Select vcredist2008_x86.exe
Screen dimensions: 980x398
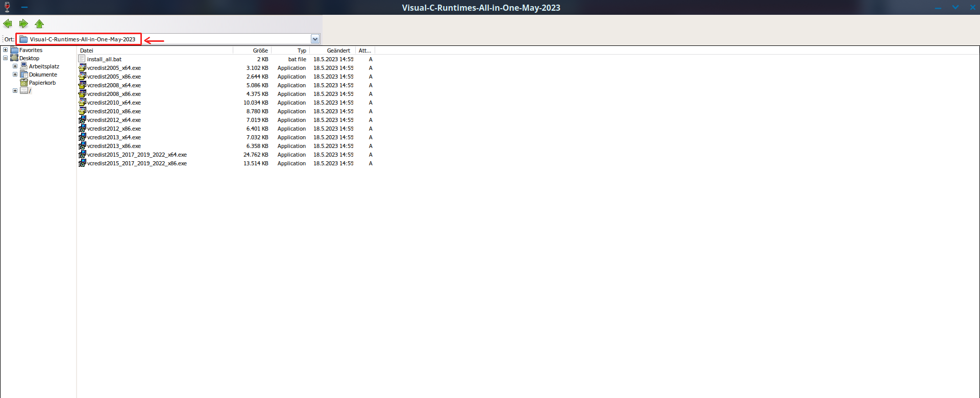click(x=114, y=94)
